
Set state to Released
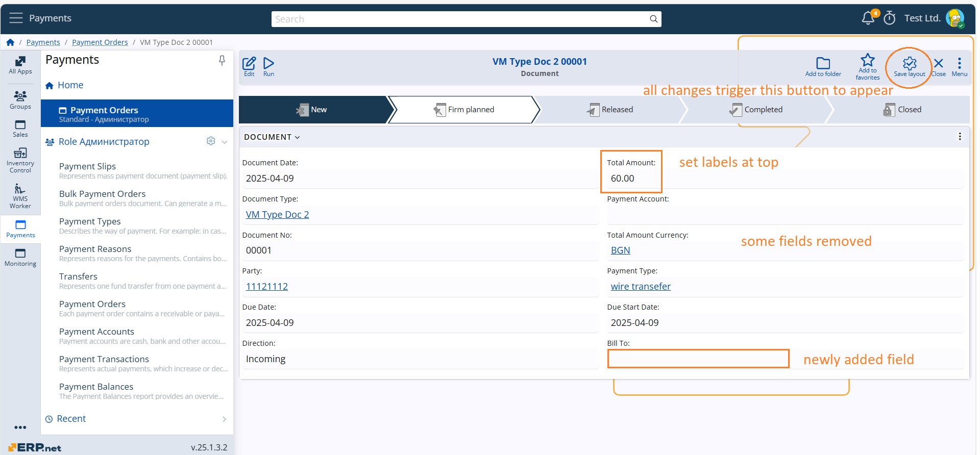coord(609,110)
